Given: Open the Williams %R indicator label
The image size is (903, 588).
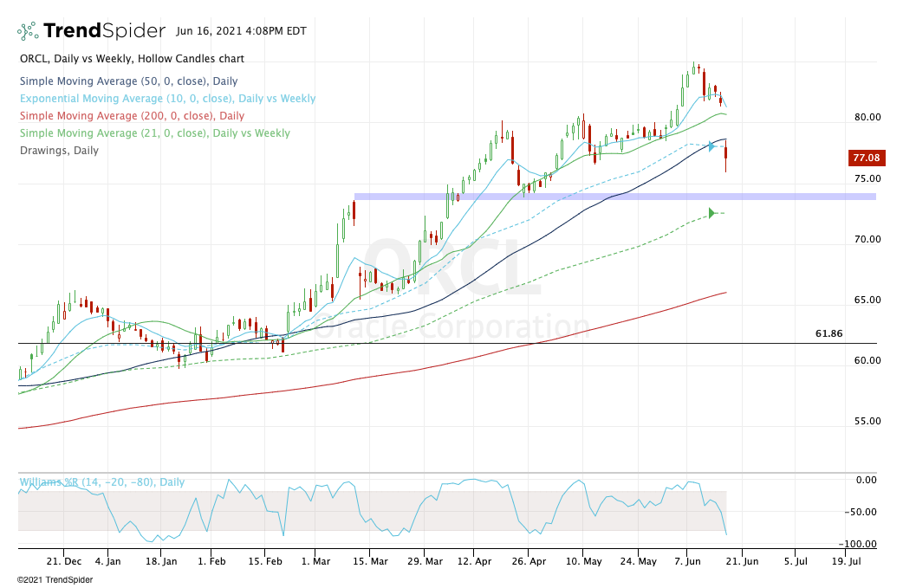Looking at the screenshot, I should coord(101,482).
